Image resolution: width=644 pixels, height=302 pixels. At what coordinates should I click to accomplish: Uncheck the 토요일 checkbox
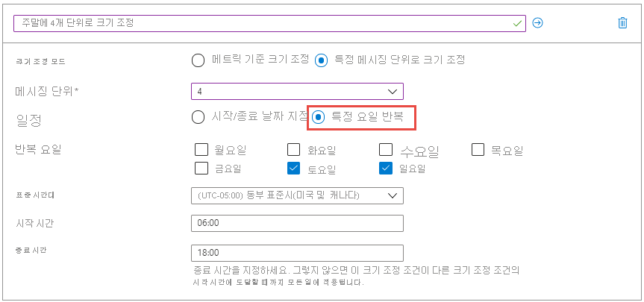tap(293, 168)
